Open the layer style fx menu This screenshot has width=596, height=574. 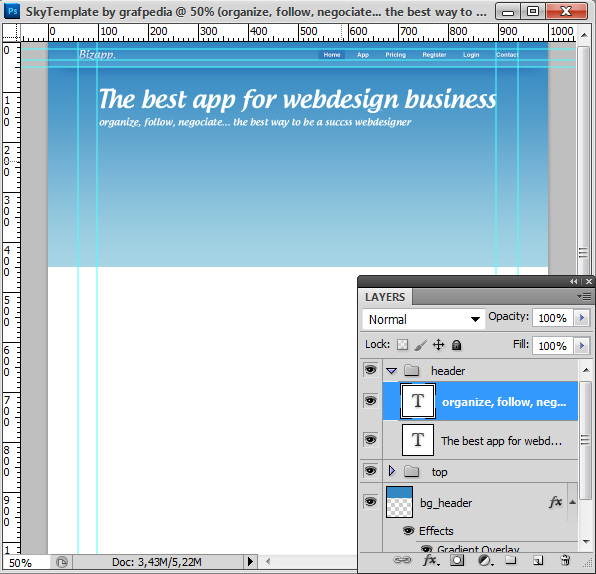[431, 560]
